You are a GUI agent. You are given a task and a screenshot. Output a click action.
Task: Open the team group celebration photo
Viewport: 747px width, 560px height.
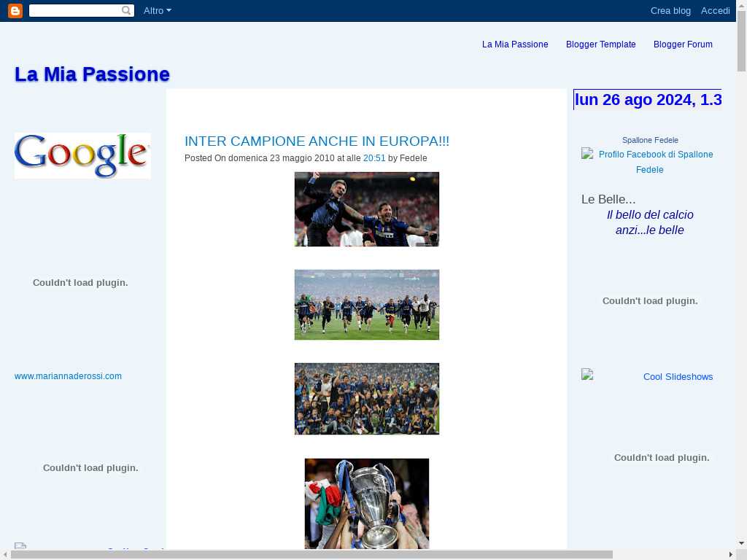(367, 399)
